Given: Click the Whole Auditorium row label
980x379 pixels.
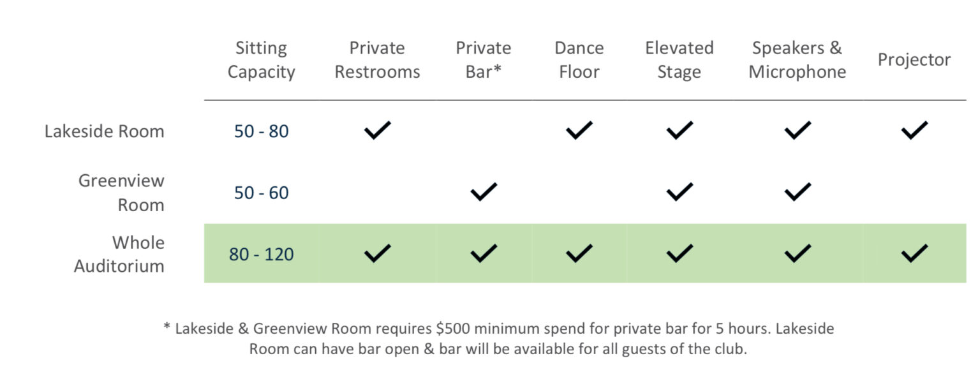Looking at the screenshot, I should coord(119,254).
